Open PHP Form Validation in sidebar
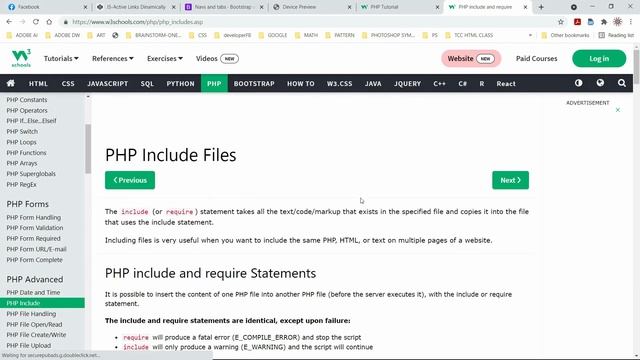Image resolution: width=640 pixels, height=360 pixels. [35, 228]
